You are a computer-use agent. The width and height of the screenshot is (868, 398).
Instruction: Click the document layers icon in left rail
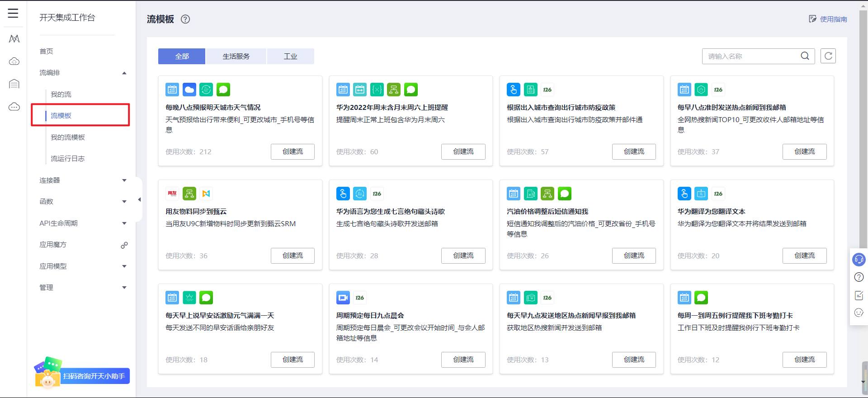(x=14, y=84)
